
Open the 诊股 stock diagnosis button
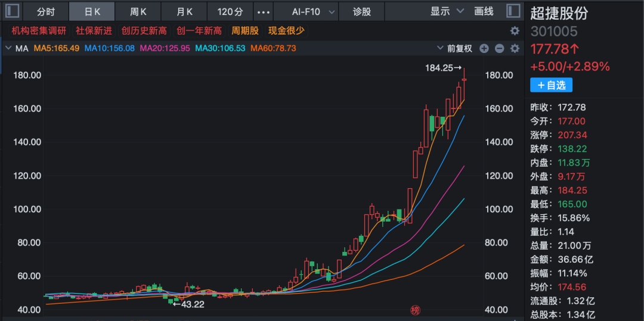[361, 11]
